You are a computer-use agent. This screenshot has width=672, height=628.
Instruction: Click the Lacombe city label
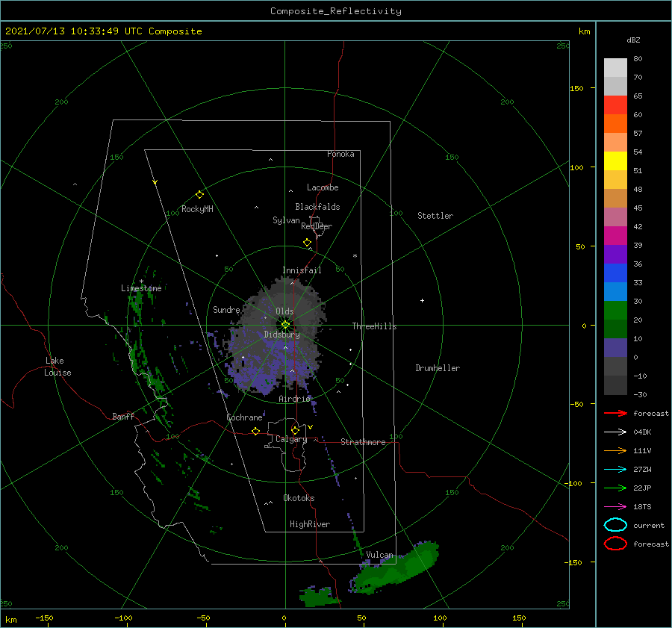tap(323, 187)
